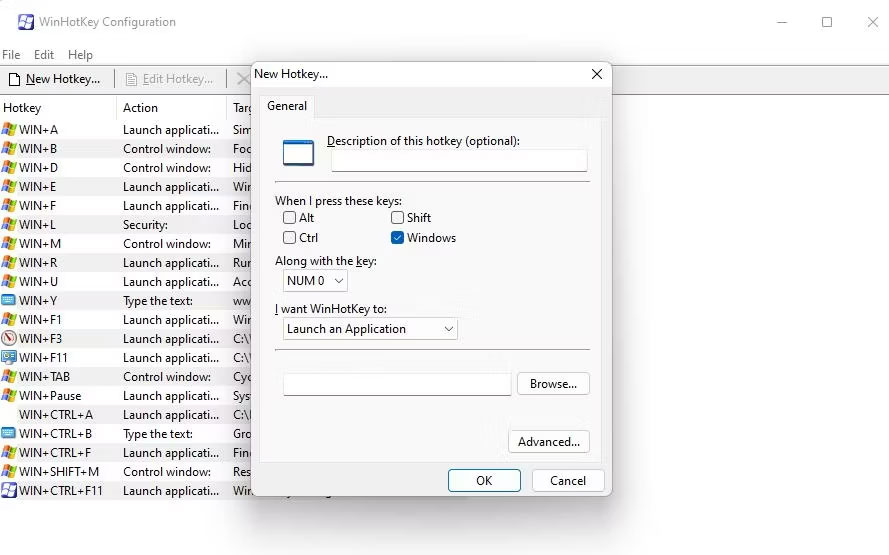Select the WIN+L row icon

(x=9, y=224)
